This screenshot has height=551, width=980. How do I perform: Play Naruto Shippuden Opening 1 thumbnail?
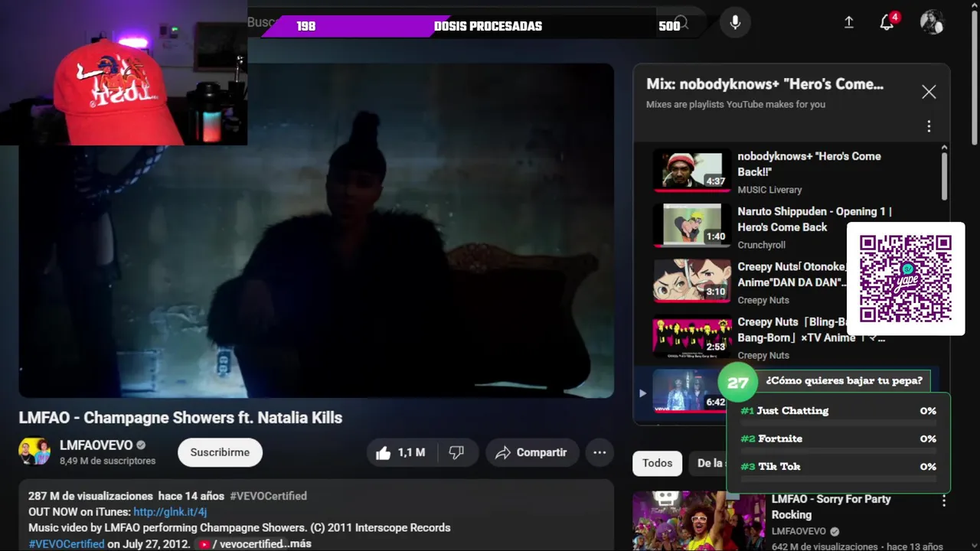coord(692,225)
